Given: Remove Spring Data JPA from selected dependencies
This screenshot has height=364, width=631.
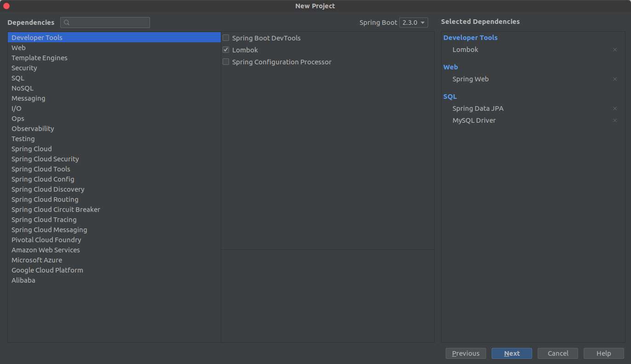Looking at the screenshot, I should click(x=615, y=108).
